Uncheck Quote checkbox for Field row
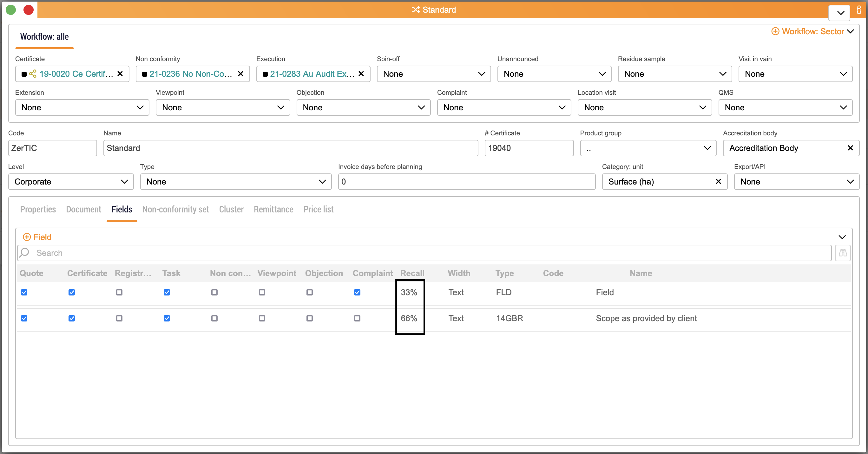 coord(24,292)
